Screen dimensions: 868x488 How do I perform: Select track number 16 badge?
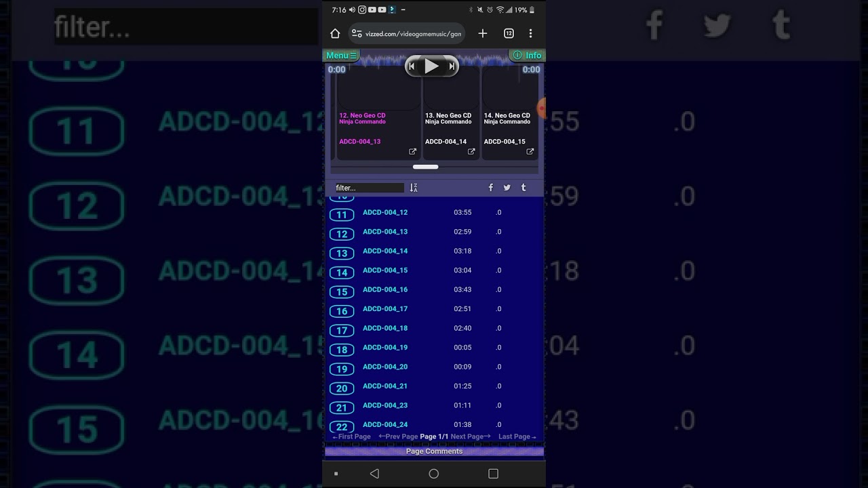click(x=342, y=311)
